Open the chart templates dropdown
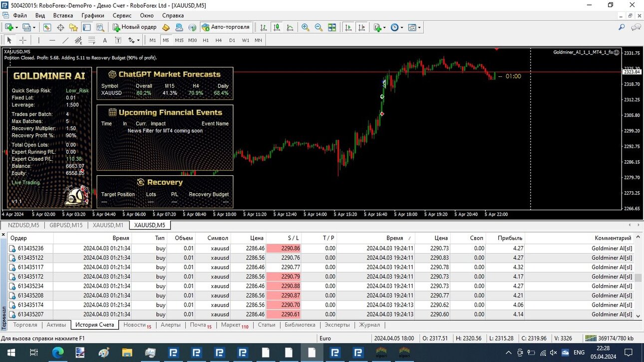Viewport: 644px width, 362px height. point(414,27)
